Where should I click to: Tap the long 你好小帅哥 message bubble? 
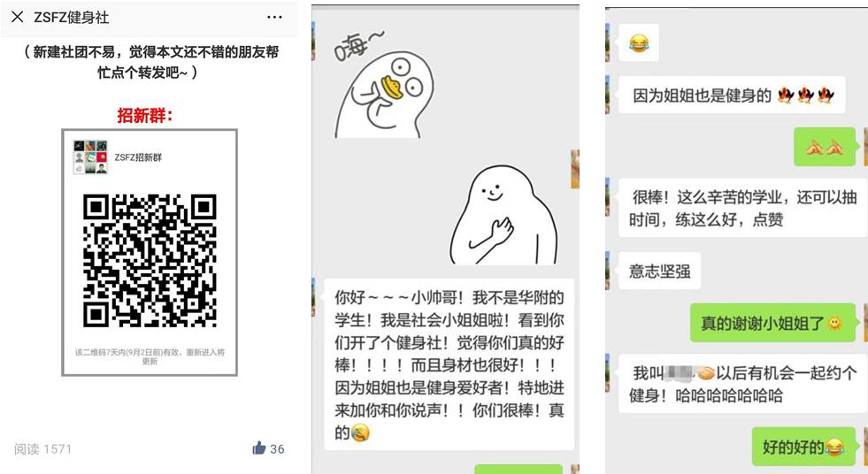tap(449, 364)
